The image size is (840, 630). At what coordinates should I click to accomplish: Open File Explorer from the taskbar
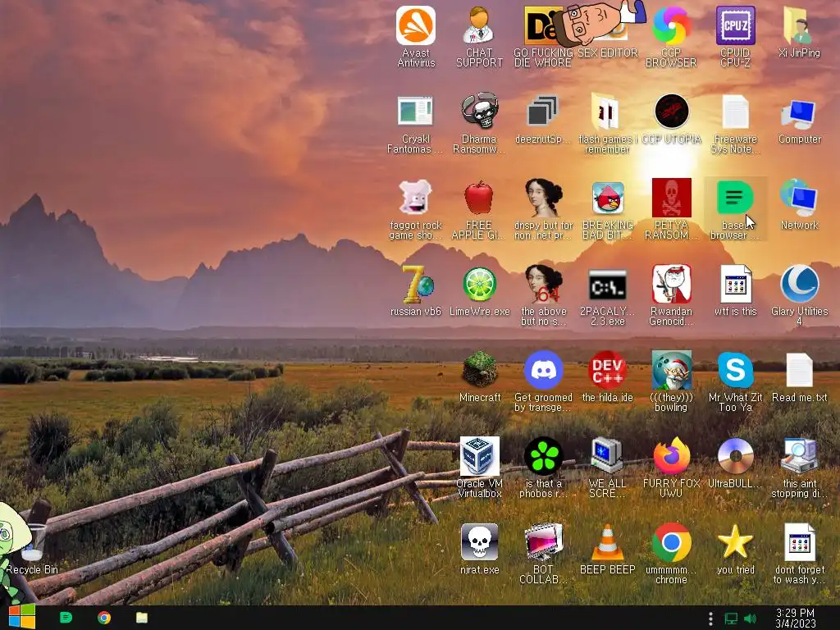tap(141, 618)
